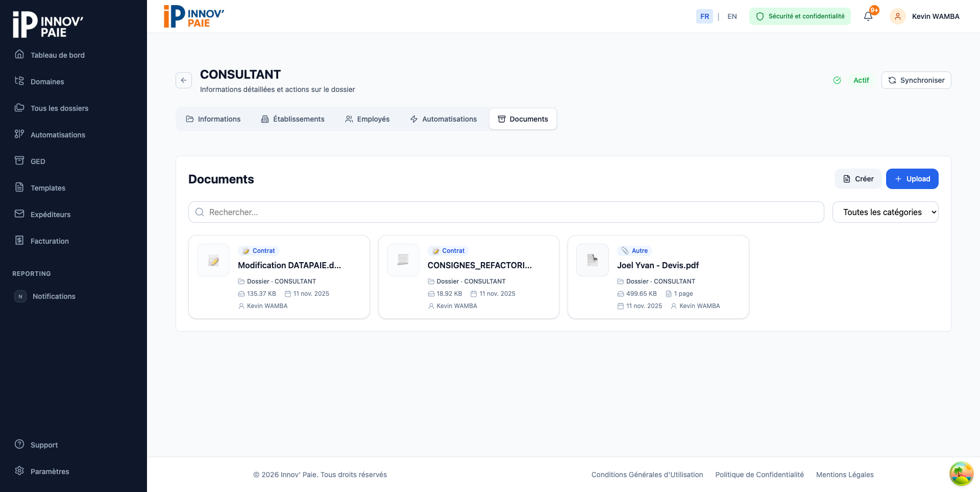The width and height of the screenshot is (980, 492).
Task: Select the Automatisations tab
Action: coord(443,119)
